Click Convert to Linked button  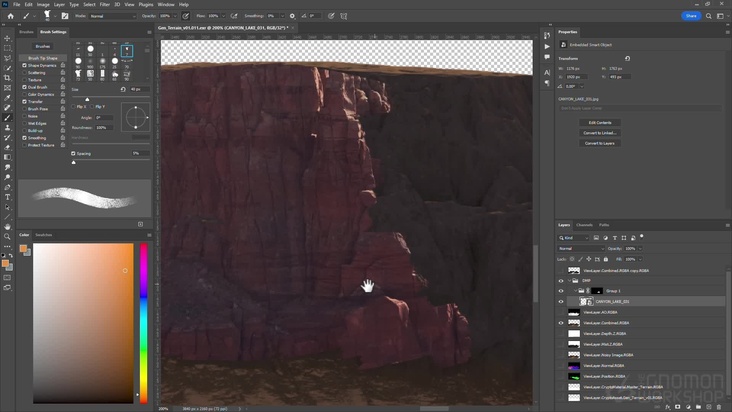pos(600,133)
